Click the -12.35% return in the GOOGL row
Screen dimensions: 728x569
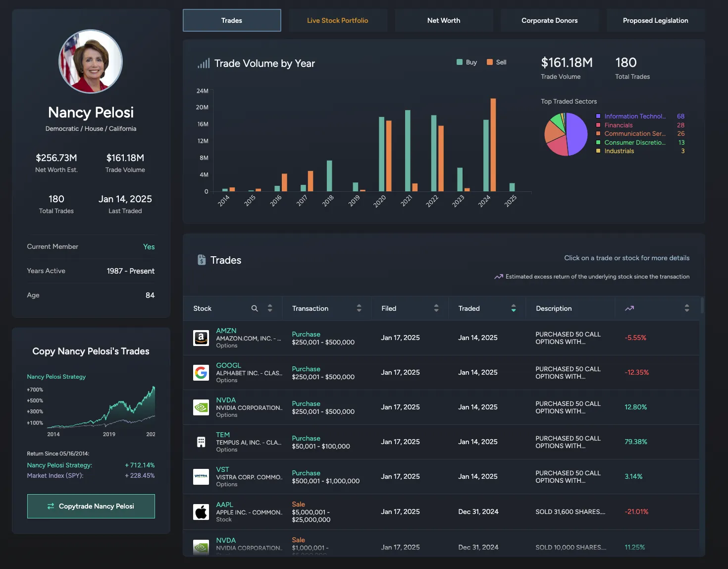tap(637, 372)
